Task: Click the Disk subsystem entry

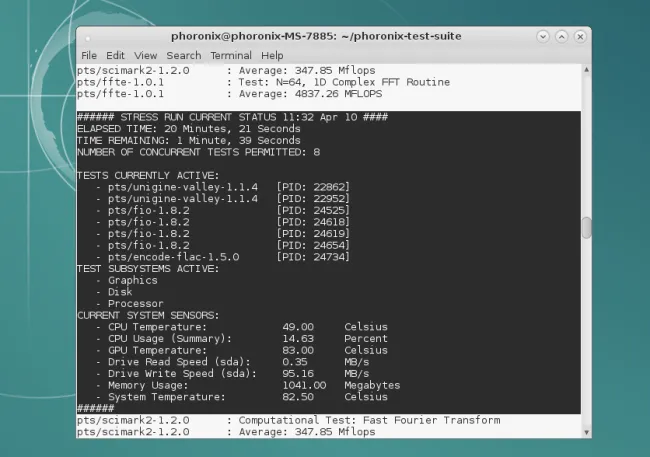Action: (114, 292)
